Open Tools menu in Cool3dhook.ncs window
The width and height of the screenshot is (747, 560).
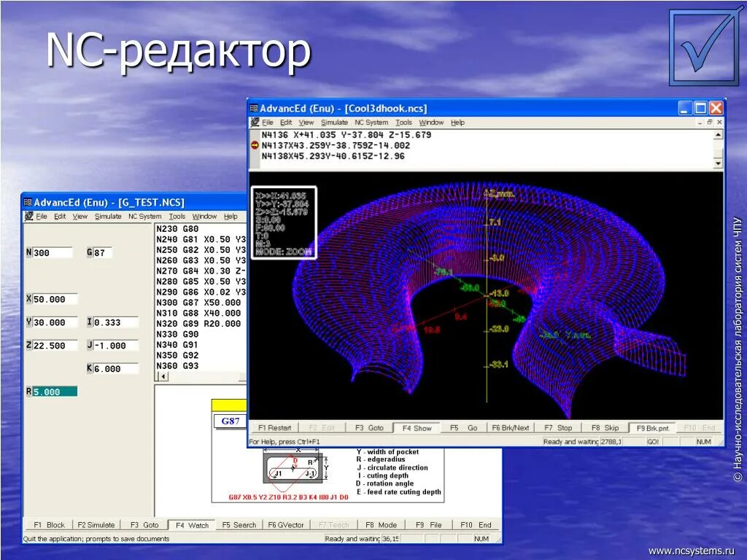[403, 122]
